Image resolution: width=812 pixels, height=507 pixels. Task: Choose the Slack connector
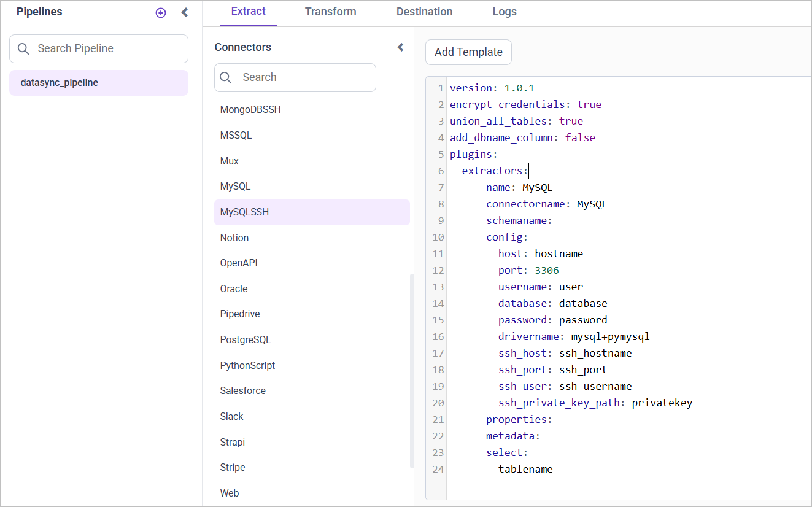(x=231, y=416)
